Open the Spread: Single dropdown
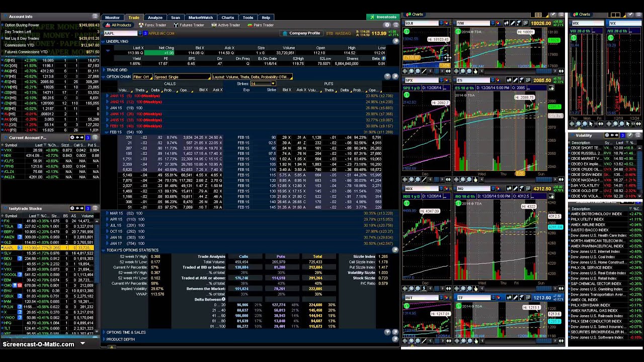644x362 pixels. (x=182, y=77)
